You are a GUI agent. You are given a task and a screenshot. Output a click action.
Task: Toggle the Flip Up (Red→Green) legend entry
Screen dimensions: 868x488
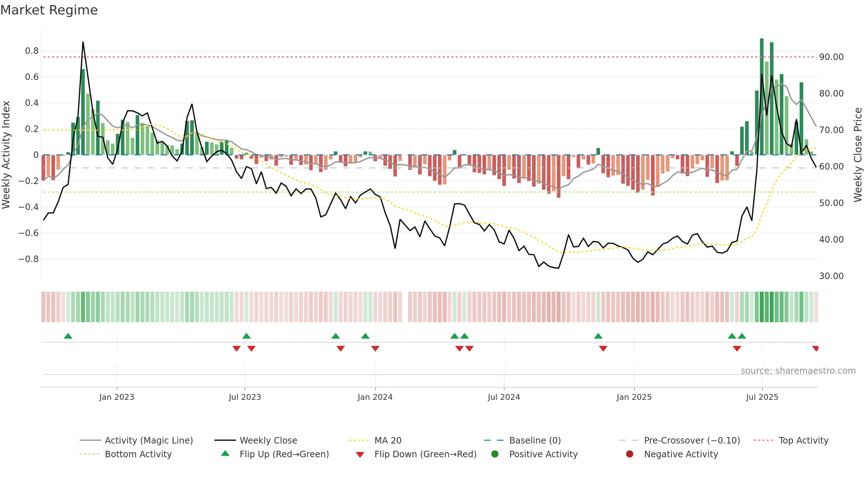275,454
